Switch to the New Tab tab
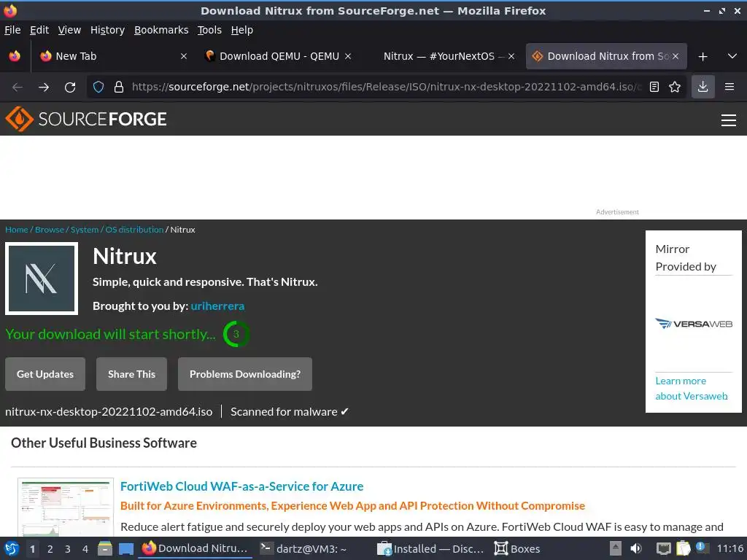This screenshot has height=560, width=747. pyautogui.click(x=115, y=56)
